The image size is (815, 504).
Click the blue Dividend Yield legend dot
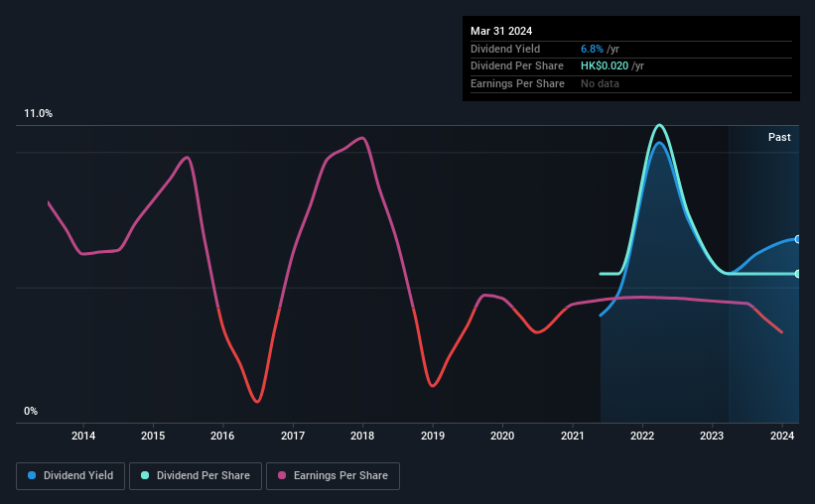click(32, 476)
